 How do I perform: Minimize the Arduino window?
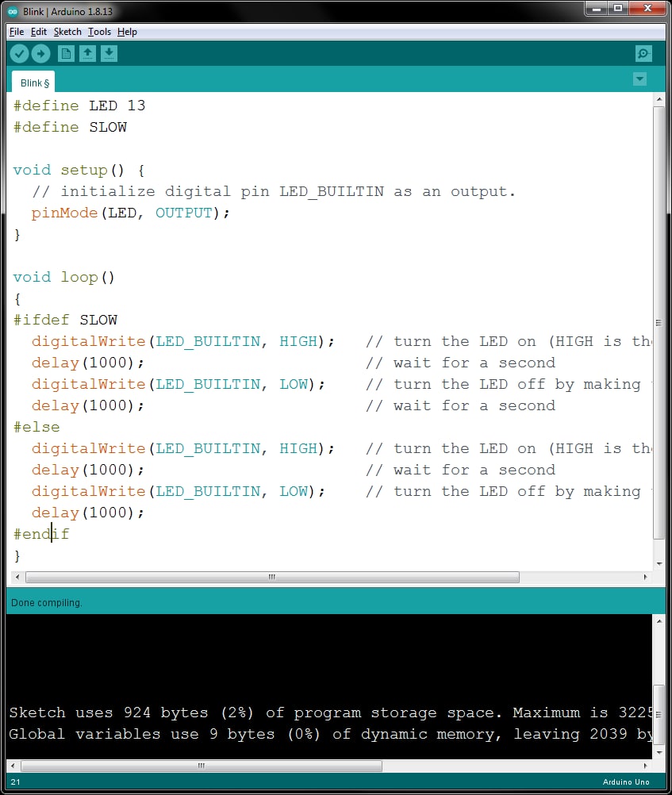tap(597, 8)
